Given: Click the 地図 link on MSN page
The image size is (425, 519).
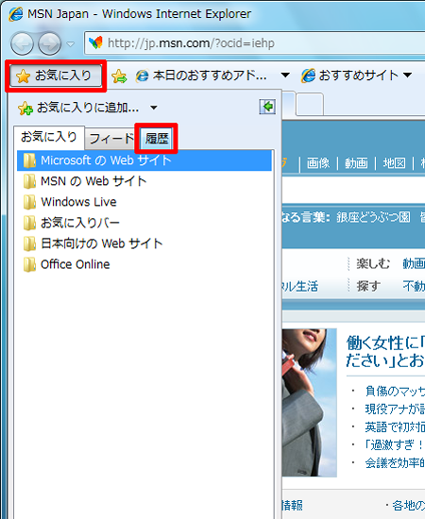Looking at the screenshot, I should tap(394, 163).
